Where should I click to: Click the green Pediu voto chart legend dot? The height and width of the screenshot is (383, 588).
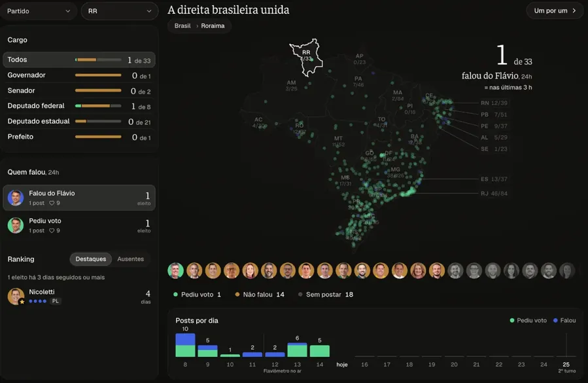click(x=512, y=320)
